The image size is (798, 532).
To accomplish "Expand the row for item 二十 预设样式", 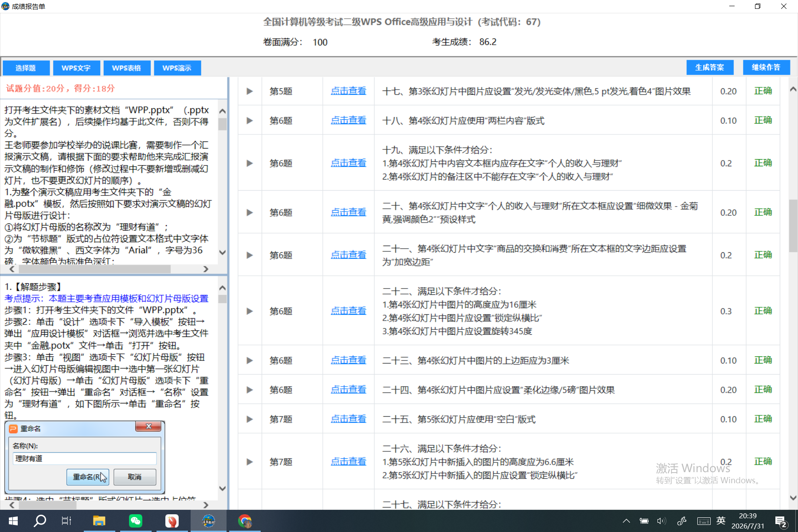I will coord(250,212).
